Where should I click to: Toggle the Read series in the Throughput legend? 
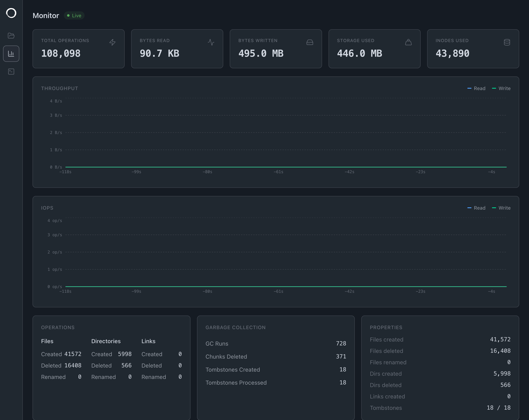[476, 88]
